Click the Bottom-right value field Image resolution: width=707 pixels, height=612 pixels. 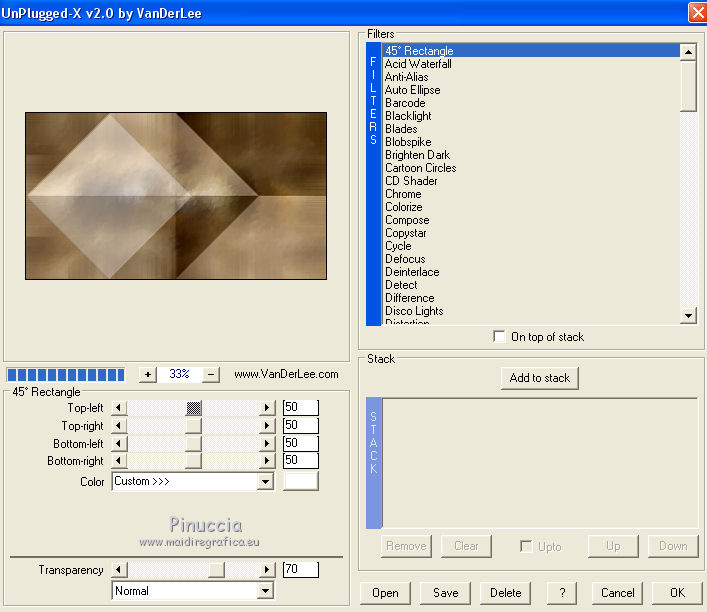point(301,460)
